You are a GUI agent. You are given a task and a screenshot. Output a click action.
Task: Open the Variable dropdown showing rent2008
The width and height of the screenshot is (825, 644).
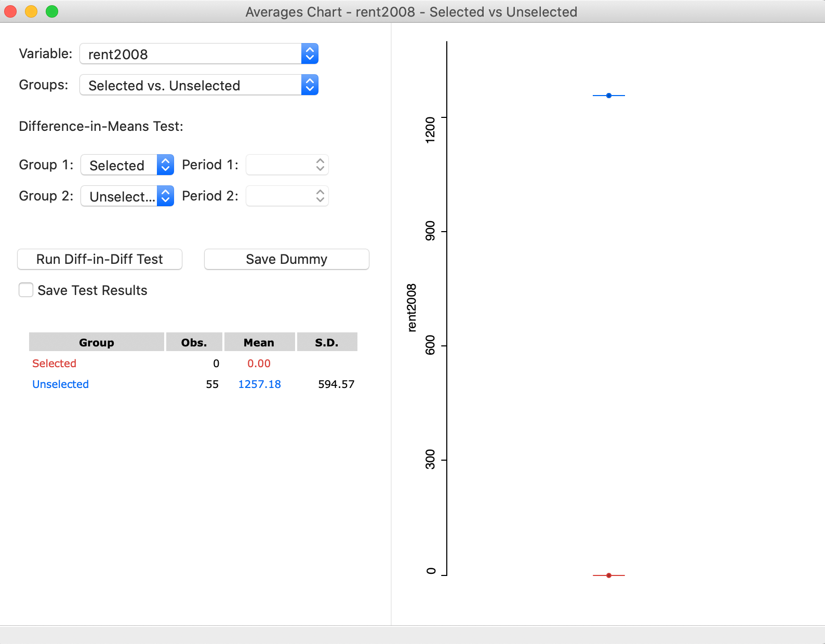[x=199, y=54]
